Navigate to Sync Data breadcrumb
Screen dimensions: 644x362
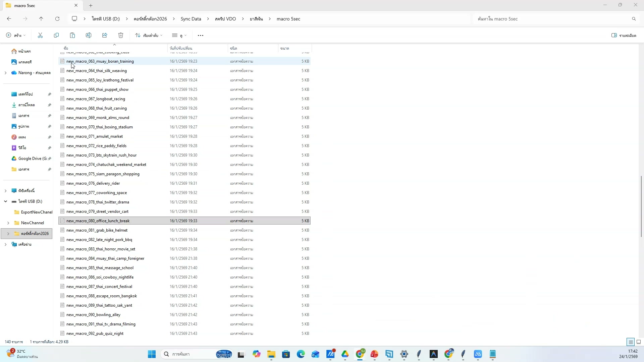(x=191, y=19)
